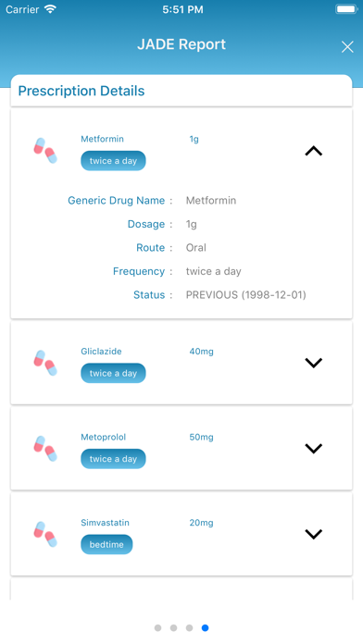Expand the Simvastatin prescription card
This screenshot has height=644, width=363.
(x=314, y=534)
